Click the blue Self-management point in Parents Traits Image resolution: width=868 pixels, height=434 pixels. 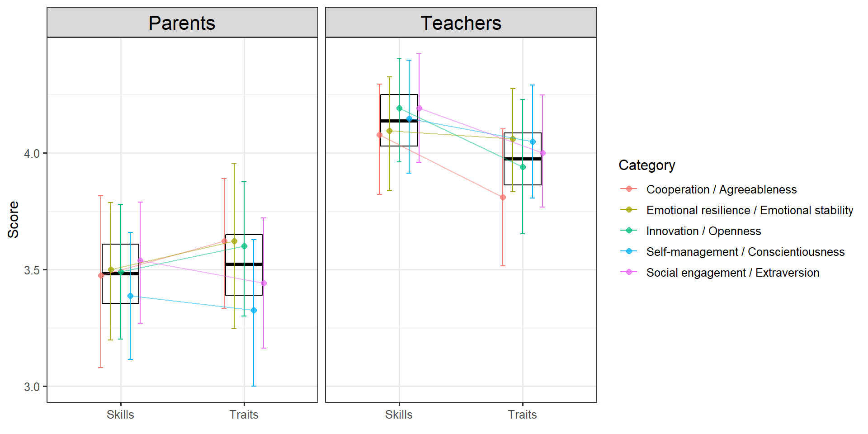click(254, 311)
